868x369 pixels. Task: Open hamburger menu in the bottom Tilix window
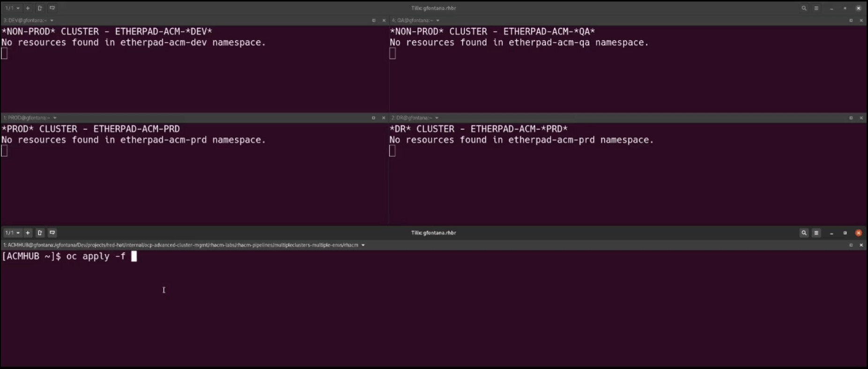pos(816,233)
